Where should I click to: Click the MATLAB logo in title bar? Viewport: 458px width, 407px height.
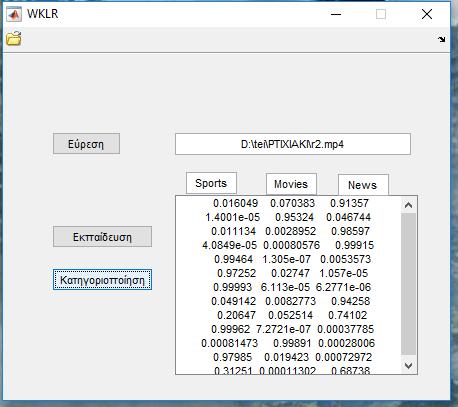(x=14, y=14)
